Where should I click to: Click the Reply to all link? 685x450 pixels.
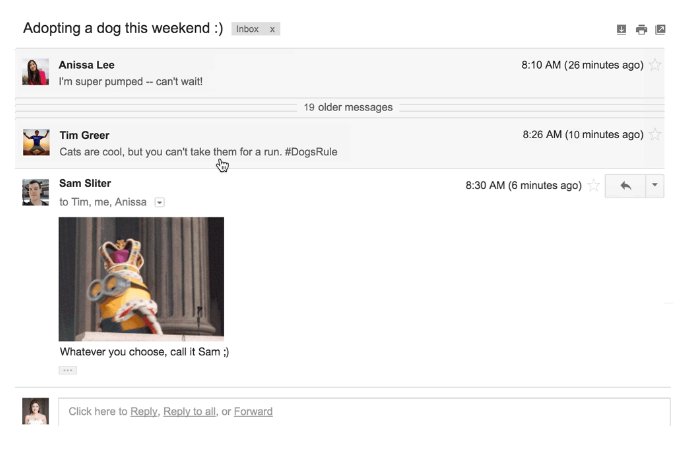(190, 412)
